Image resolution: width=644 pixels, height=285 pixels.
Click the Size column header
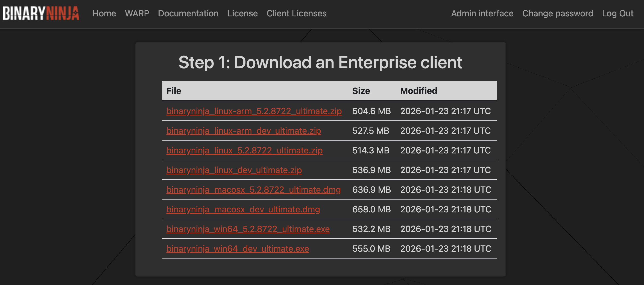[x=361, y=91]
